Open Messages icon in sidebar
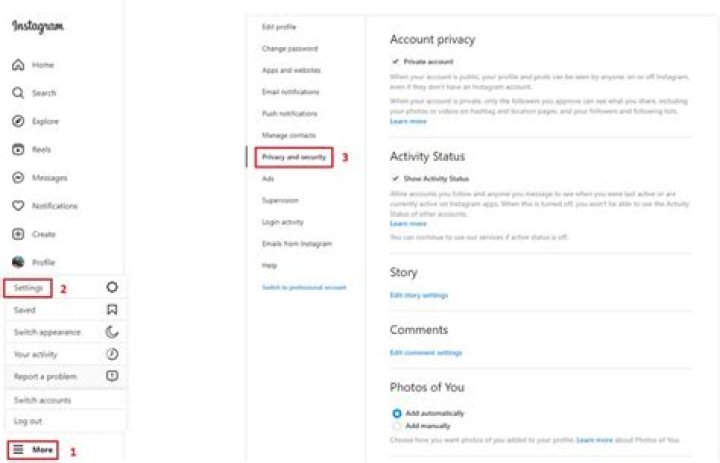720x463 pixels. pyautogui.click(x=18, y=178)
